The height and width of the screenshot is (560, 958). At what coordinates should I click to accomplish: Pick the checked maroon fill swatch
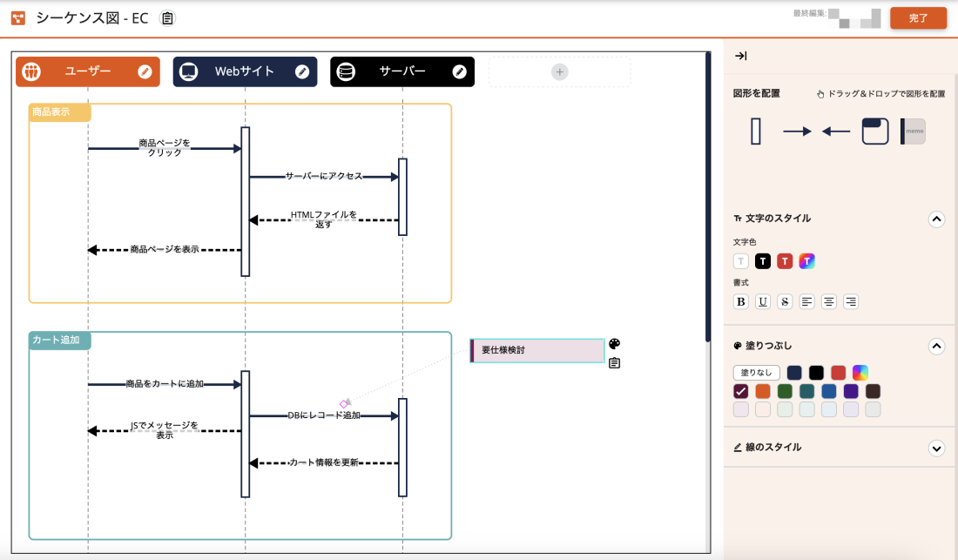click(x=740, y=391)
